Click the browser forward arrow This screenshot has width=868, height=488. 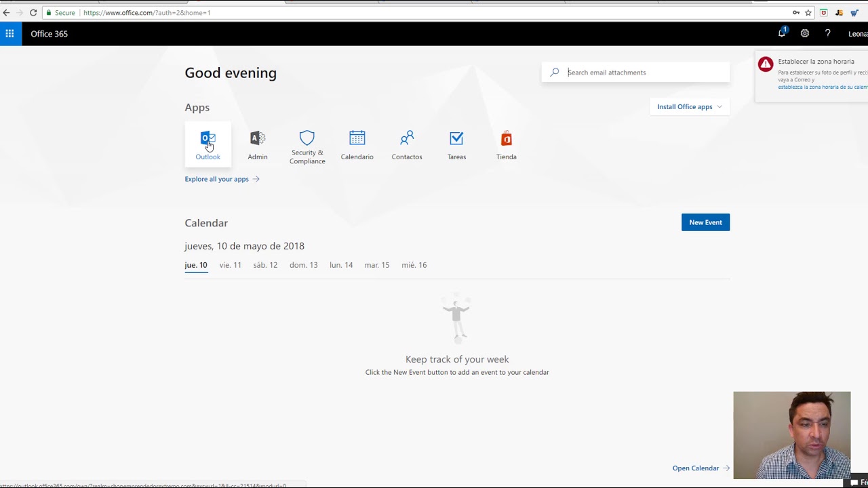pos(19,12)
